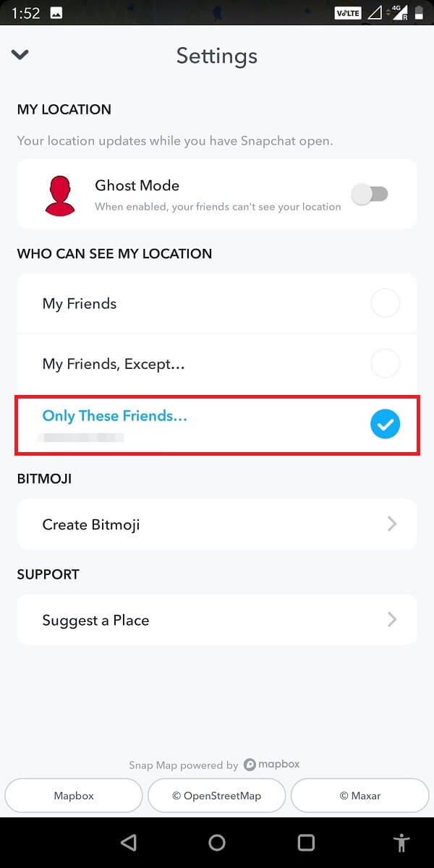Tap the Maxar attribution button
This screenshot has height=868, width=434.
(359, 795)
